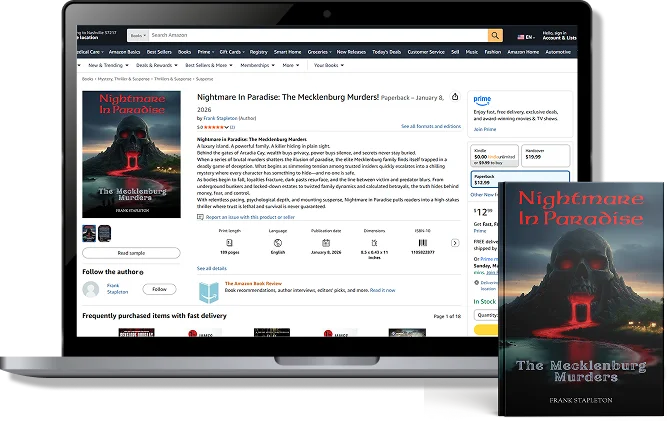Click the Search Amazon input field
The height and width of the screenshot is (421, 668).
318,35
